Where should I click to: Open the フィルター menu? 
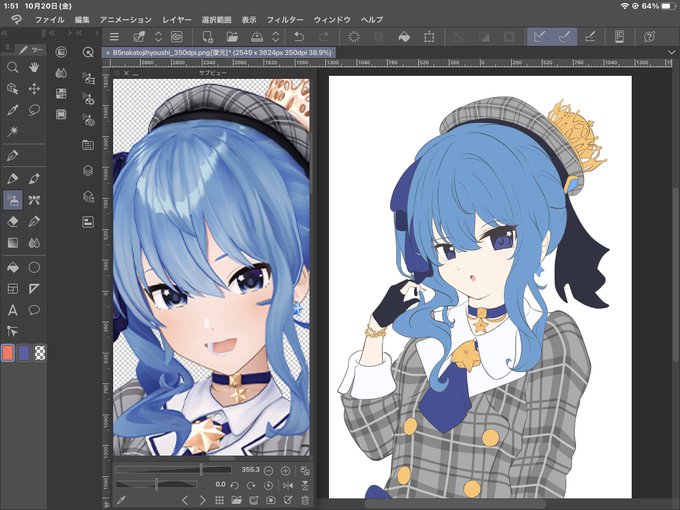285,20
